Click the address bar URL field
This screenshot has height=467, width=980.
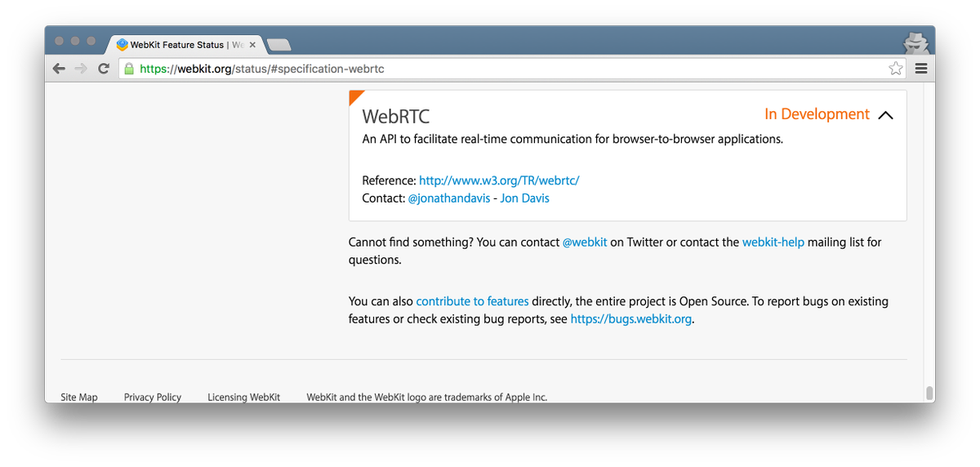pyautogui.click(x=513, y=69)
